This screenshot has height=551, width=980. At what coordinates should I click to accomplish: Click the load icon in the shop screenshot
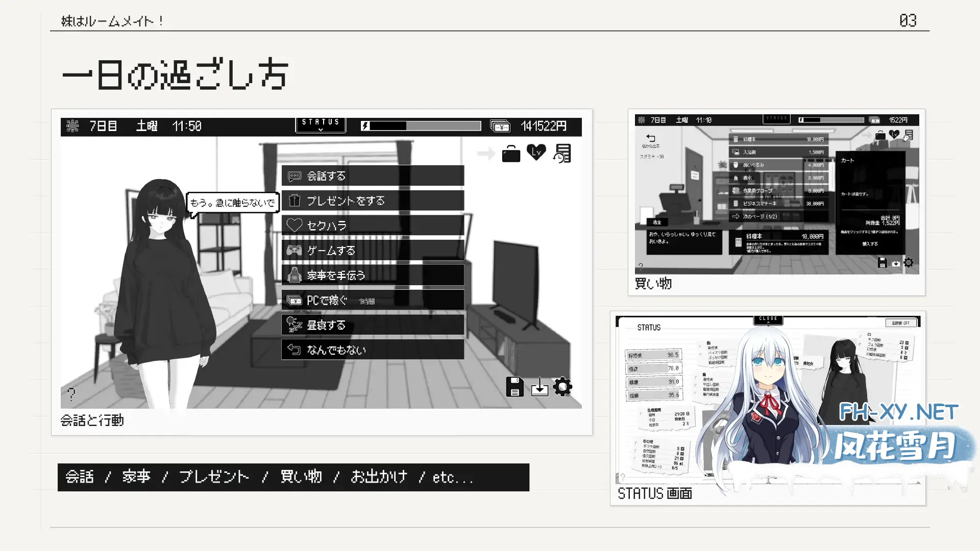(x=896, y=263)
